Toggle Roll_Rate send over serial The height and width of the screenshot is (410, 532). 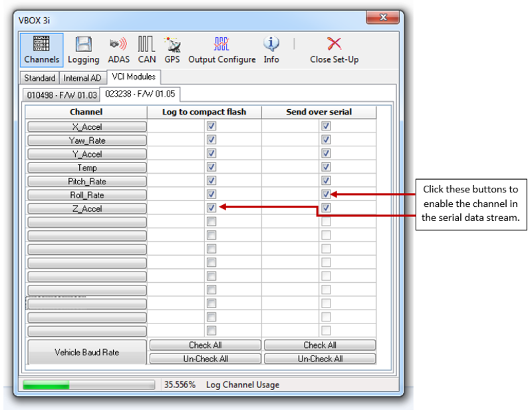pos(326,194)
